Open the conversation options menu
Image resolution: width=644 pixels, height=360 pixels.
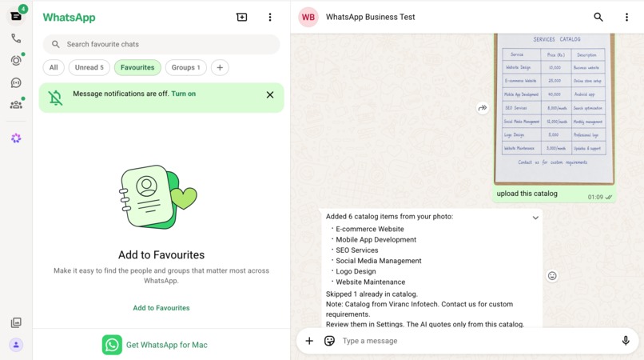(626, 17)
